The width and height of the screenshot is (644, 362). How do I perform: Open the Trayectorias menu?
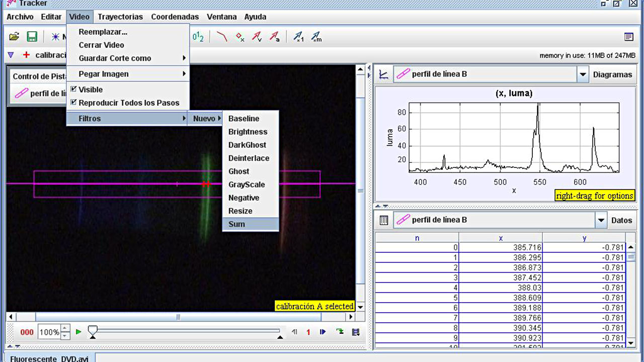(120, 17)
